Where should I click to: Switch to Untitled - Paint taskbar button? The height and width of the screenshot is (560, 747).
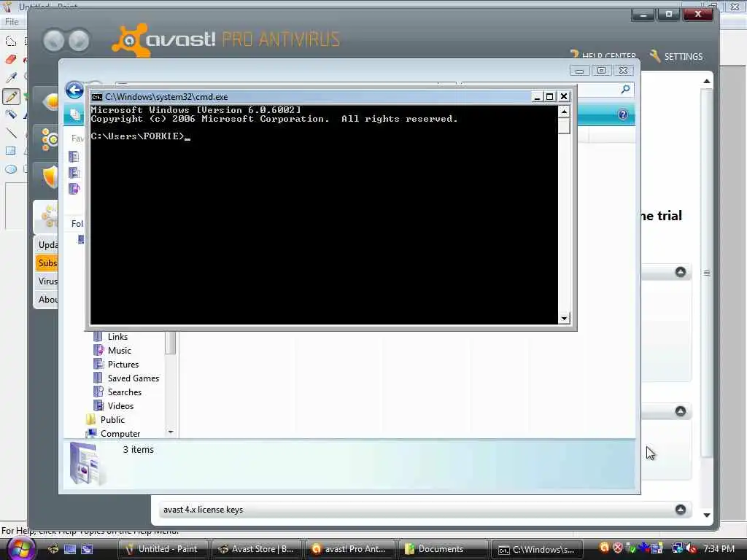coord(163,549)
